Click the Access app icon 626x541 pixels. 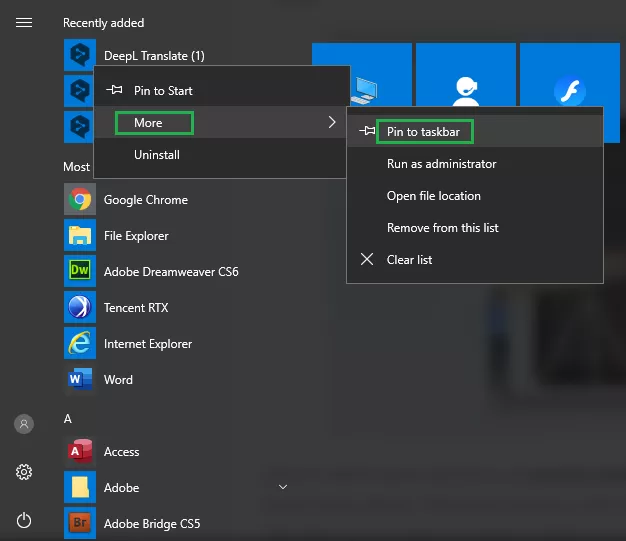coord(80,451)
